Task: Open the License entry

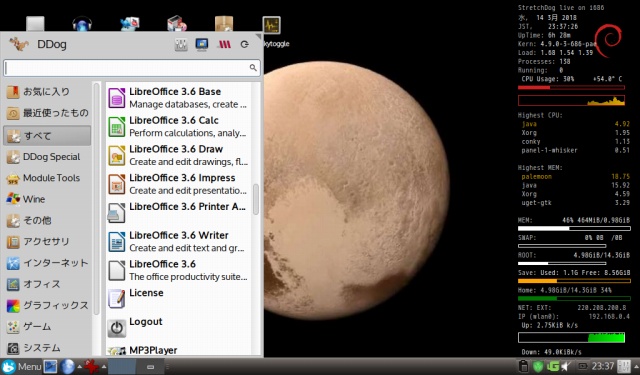Action: [178, 299]
